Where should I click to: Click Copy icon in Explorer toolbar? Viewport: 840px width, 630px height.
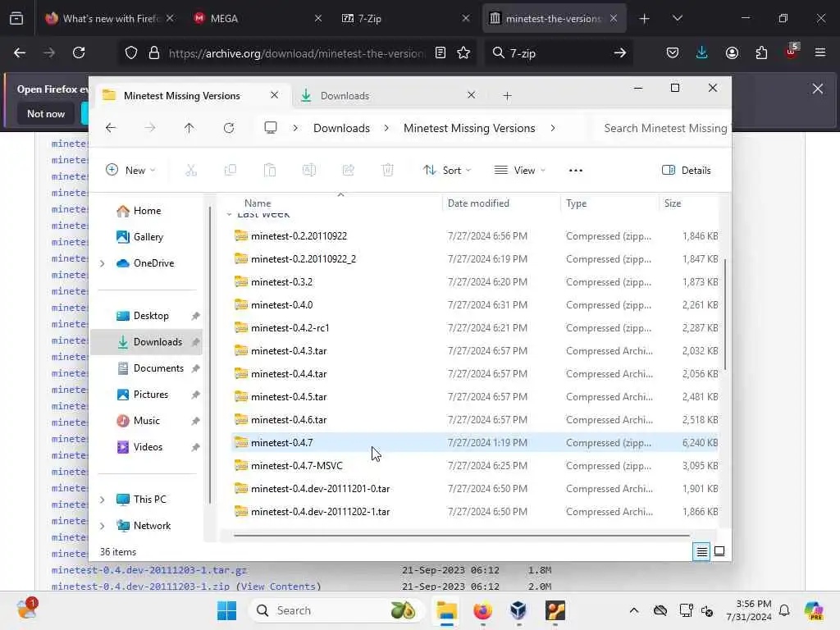pyautogui.click(x=231, y=171)
